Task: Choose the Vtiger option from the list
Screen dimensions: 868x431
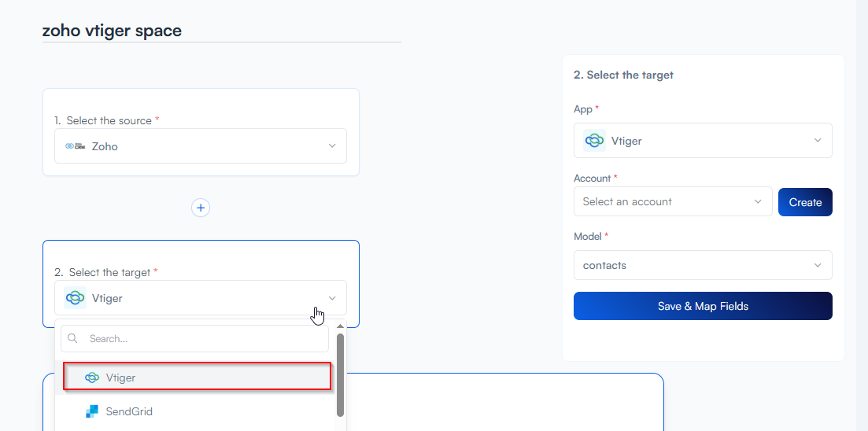Action: pyautogui.click(x=197, y=378)
